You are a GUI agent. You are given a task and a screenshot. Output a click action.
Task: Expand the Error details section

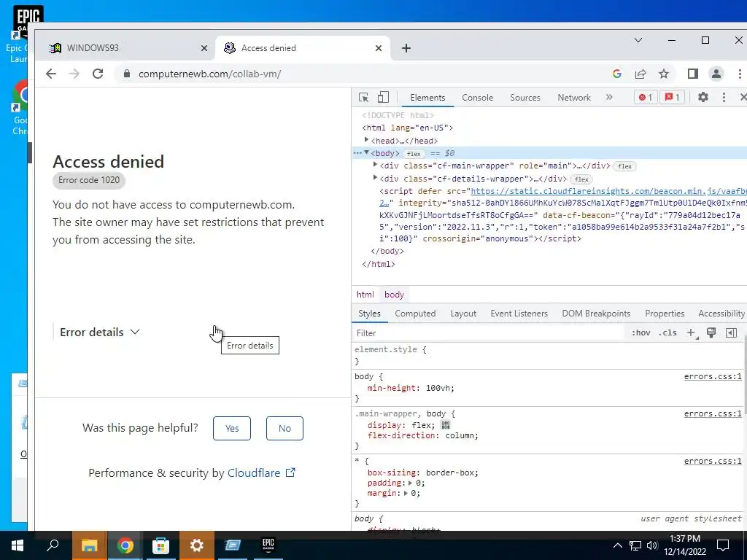(x=99, y=332)
